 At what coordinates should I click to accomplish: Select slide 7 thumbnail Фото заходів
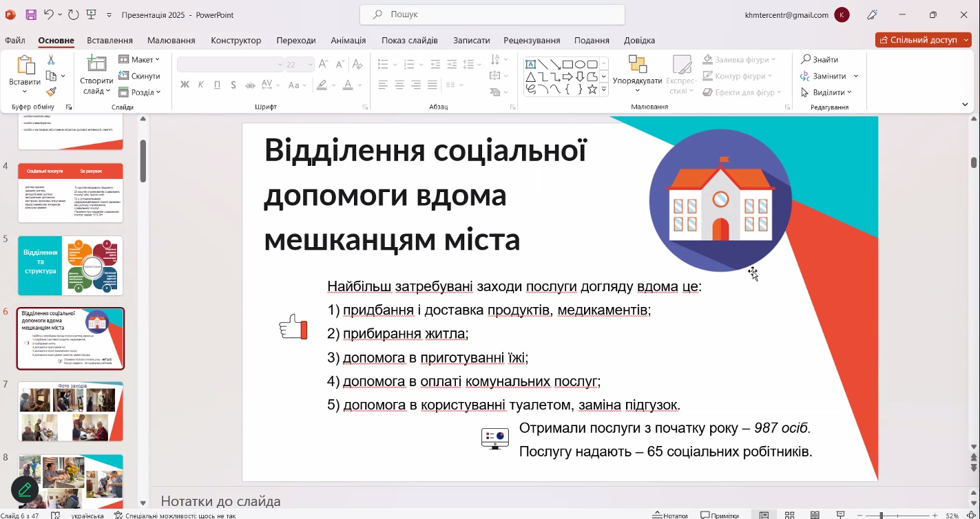tap(70, 412)
